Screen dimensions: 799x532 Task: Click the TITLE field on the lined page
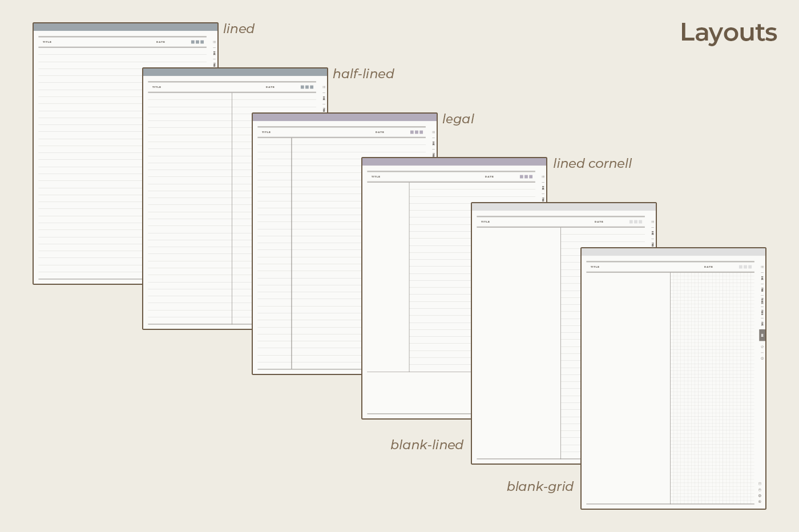[47, 42]
